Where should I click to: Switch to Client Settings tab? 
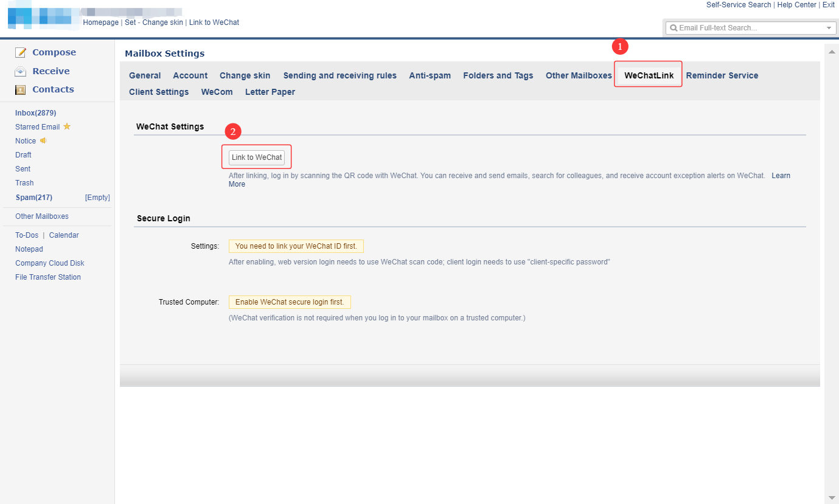(x=159, y=92)
